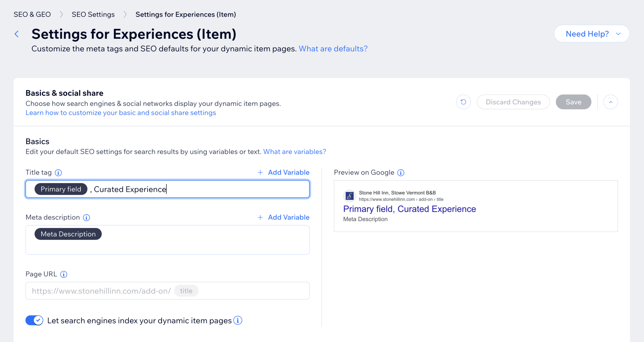Screen dimensions: 644x342
Task: Add Variable to Meta description
Action: (x=284, y=217)
